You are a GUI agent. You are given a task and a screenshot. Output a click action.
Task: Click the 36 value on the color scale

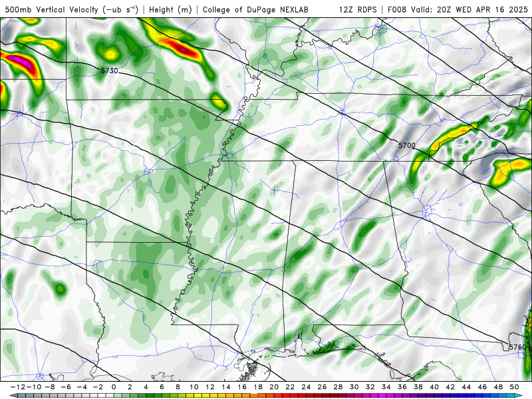[402, 387]
